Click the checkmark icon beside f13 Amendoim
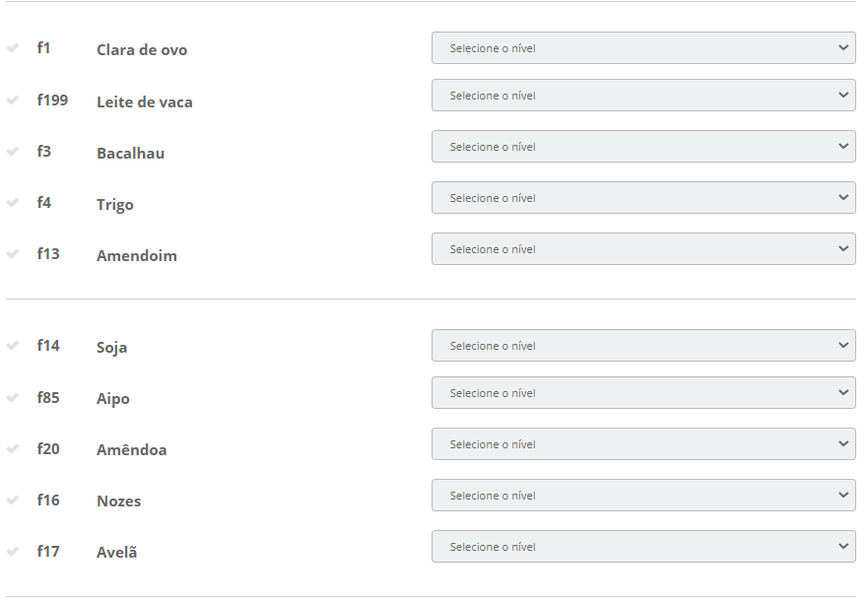This screenshot has width=868, height=602. pyautogui.click(x=13, y=254)
